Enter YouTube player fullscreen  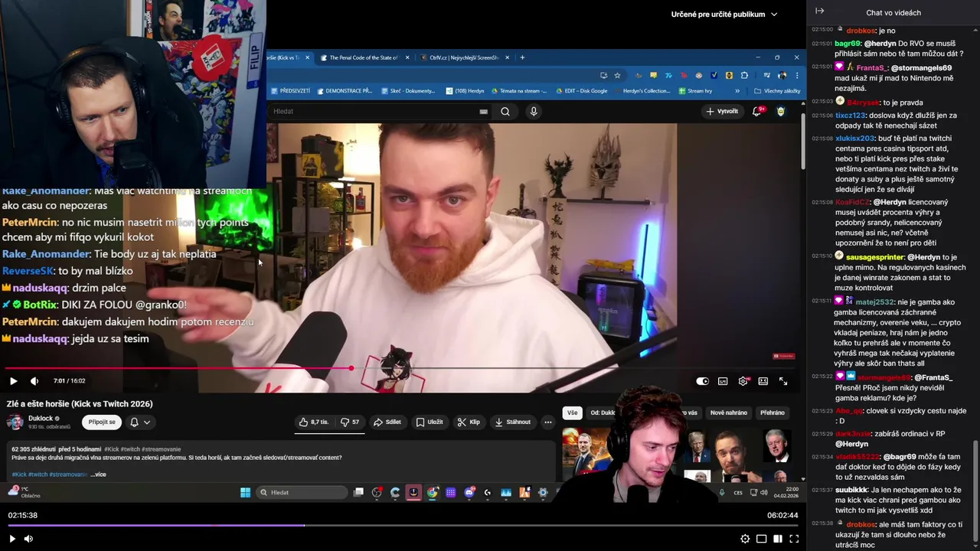[783, 381]
